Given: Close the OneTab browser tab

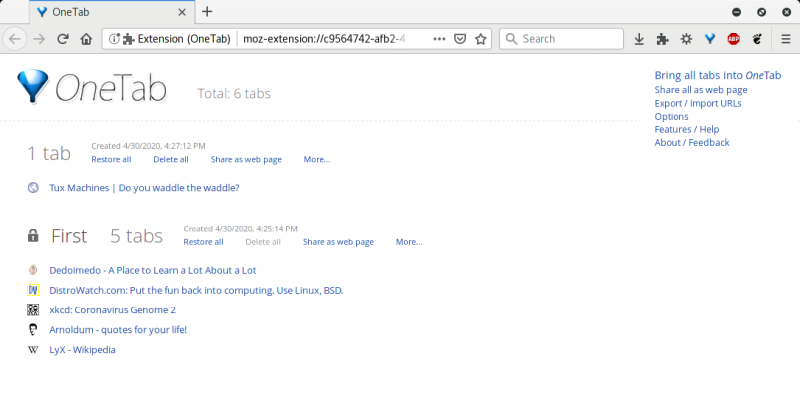Looking at the screenshot, I should pyautogui.click(x=182, y=12).
